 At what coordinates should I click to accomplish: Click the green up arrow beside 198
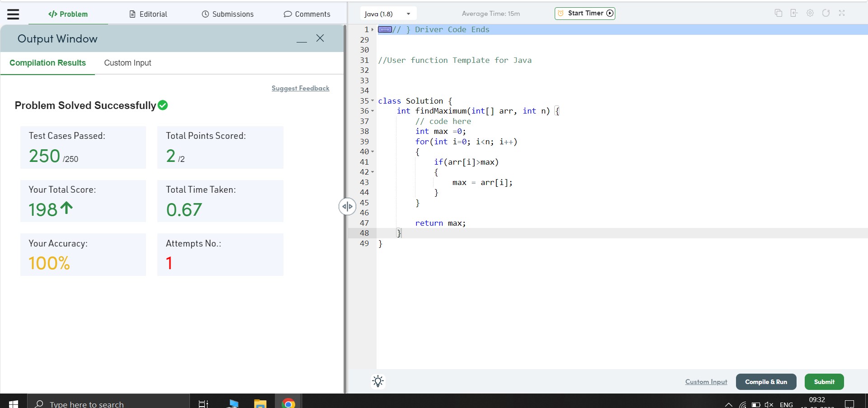[66, 208]
